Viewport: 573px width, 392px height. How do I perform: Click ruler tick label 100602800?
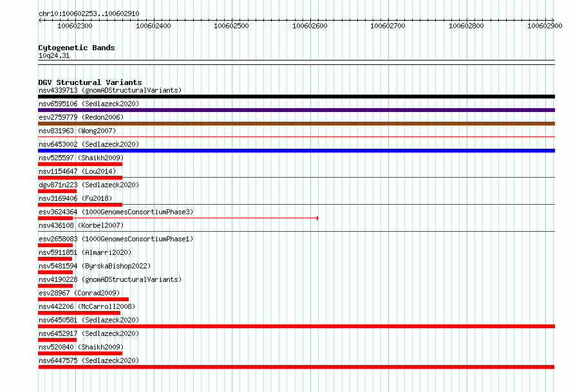(x=466, y=26)
